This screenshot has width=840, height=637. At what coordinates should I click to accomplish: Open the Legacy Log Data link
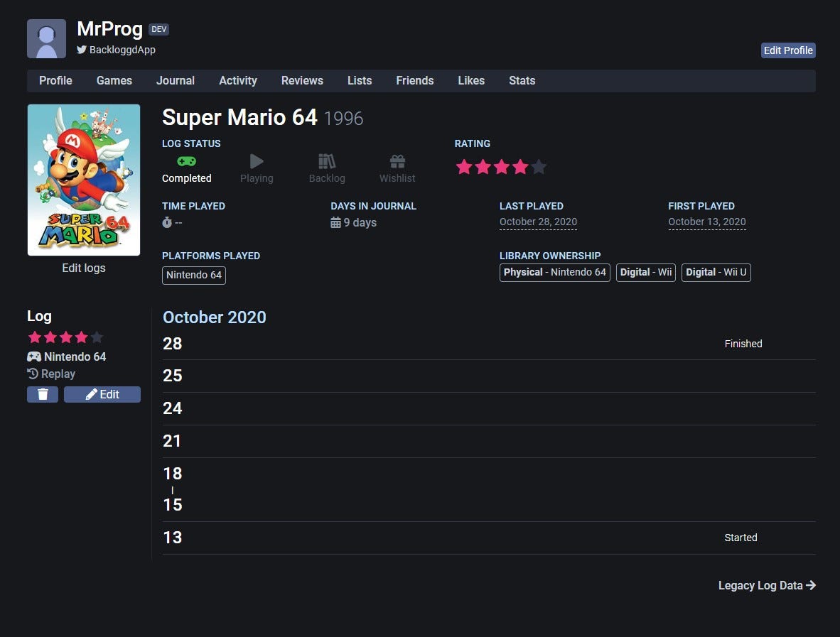click(x=767, y=586)
